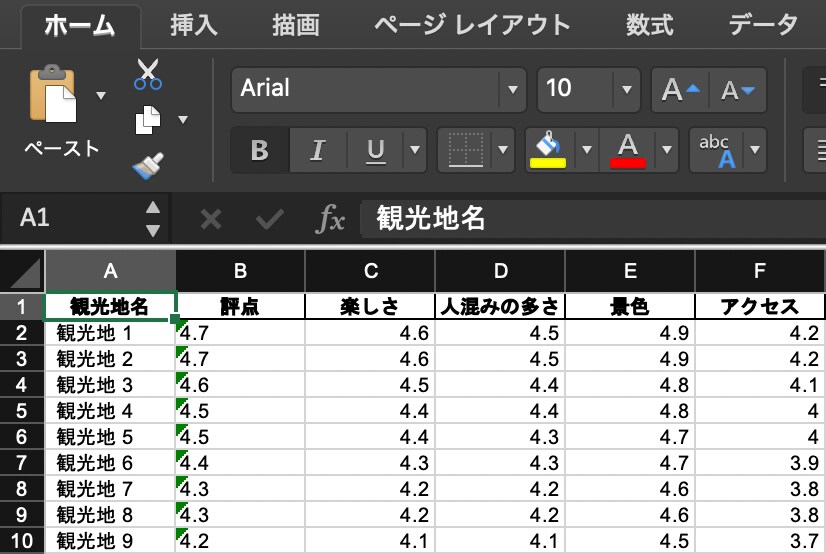Increase font size with large A

coord(681,90)
